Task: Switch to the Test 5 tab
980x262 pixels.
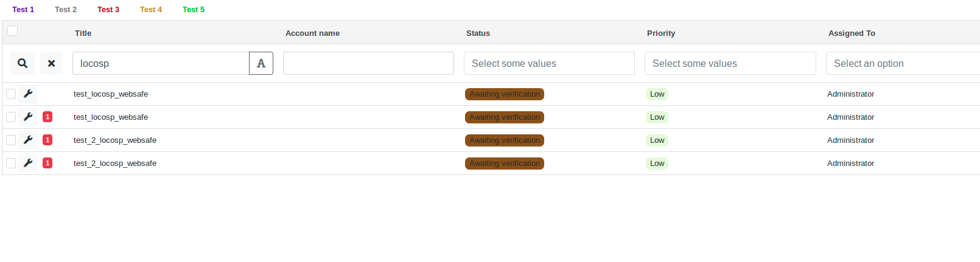Action: [194, 9]
